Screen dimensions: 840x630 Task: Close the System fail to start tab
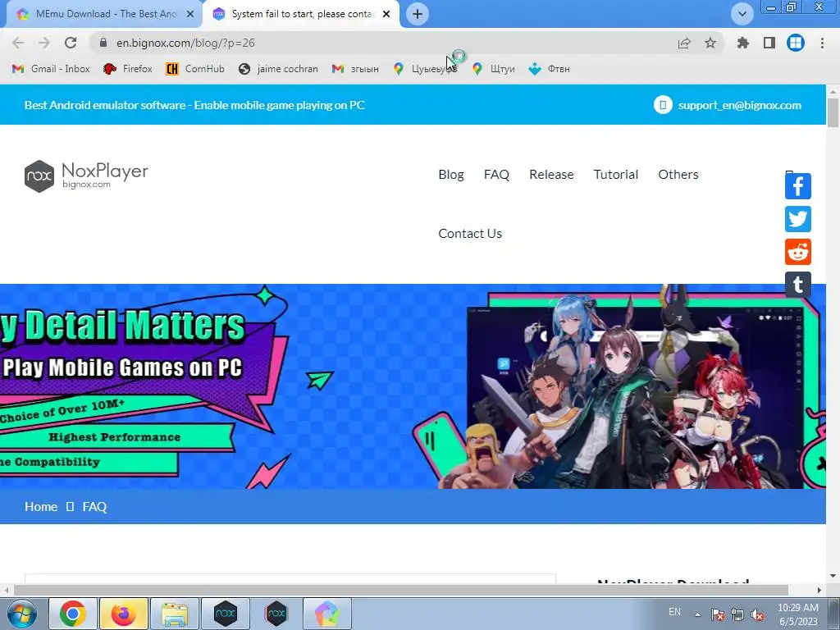point(386,14)
